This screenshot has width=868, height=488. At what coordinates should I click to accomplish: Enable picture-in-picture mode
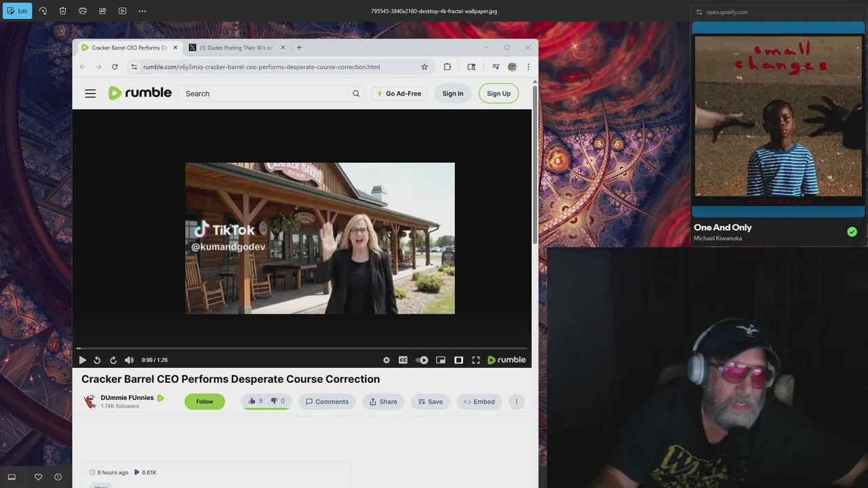pyautogui.click(x=440, y=360)
